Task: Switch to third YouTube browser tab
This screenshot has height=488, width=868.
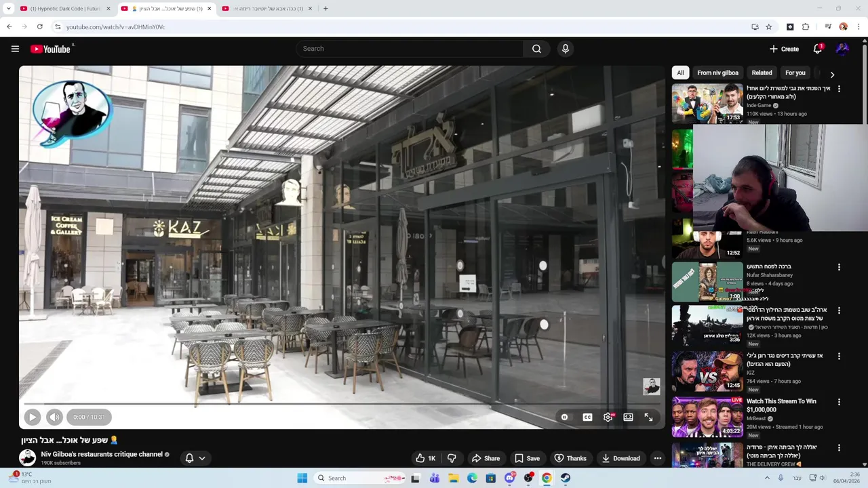Action: 267,9
